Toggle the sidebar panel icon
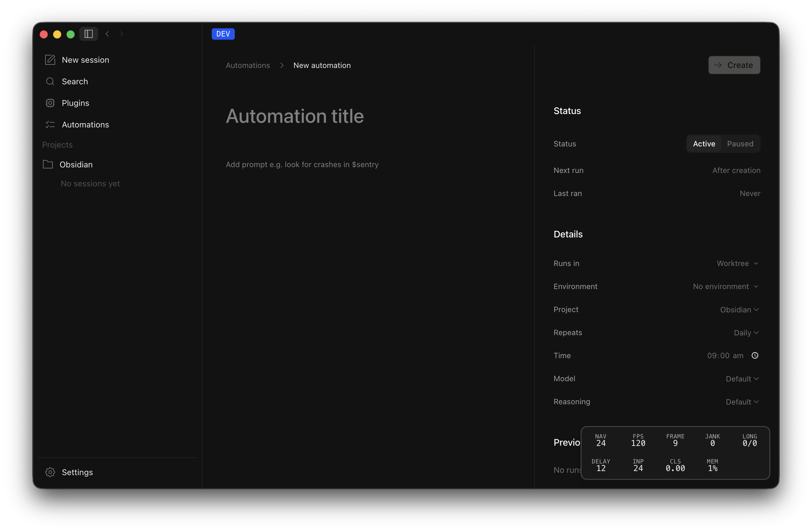812x532 pixels. pos(89,34)
